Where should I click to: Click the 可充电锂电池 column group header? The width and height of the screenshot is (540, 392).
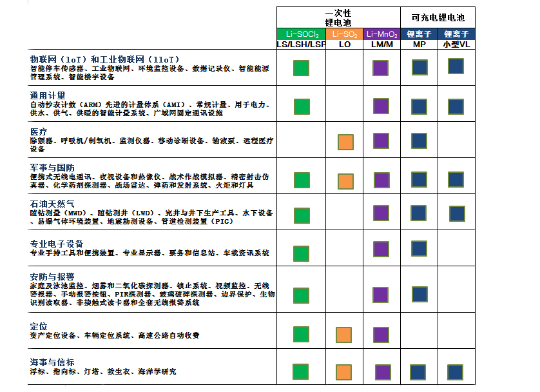(438, 17)
